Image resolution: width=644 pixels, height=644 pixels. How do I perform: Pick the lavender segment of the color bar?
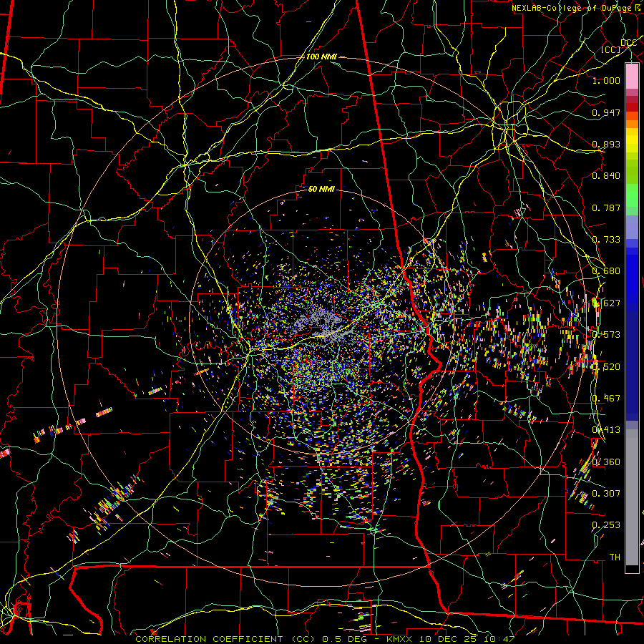632,228
